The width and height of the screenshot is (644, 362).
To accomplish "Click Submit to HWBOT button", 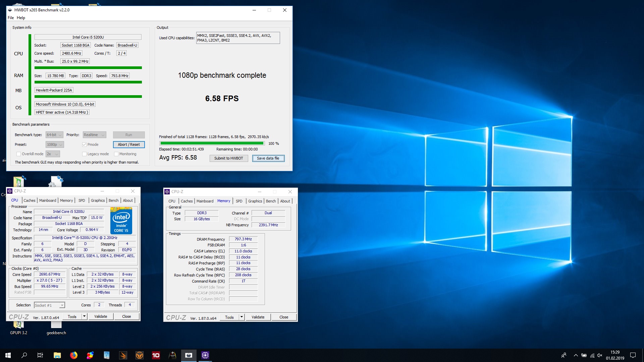I will tap(229, 158).
